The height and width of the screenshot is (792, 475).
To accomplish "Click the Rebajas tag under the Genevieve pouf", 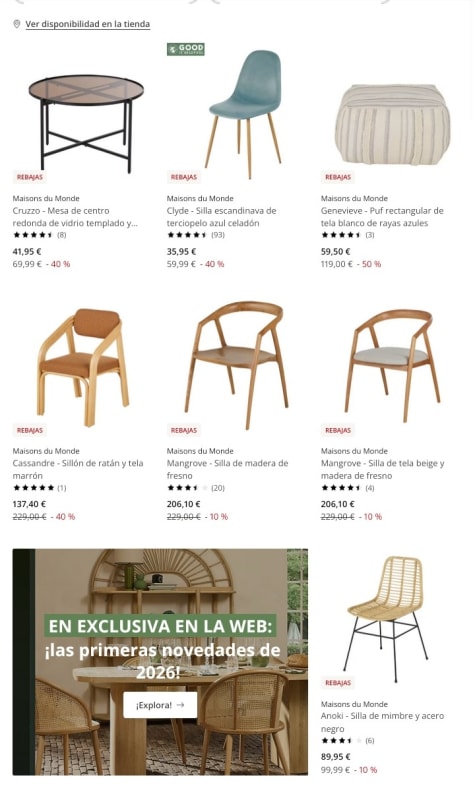I will [338, 177].
